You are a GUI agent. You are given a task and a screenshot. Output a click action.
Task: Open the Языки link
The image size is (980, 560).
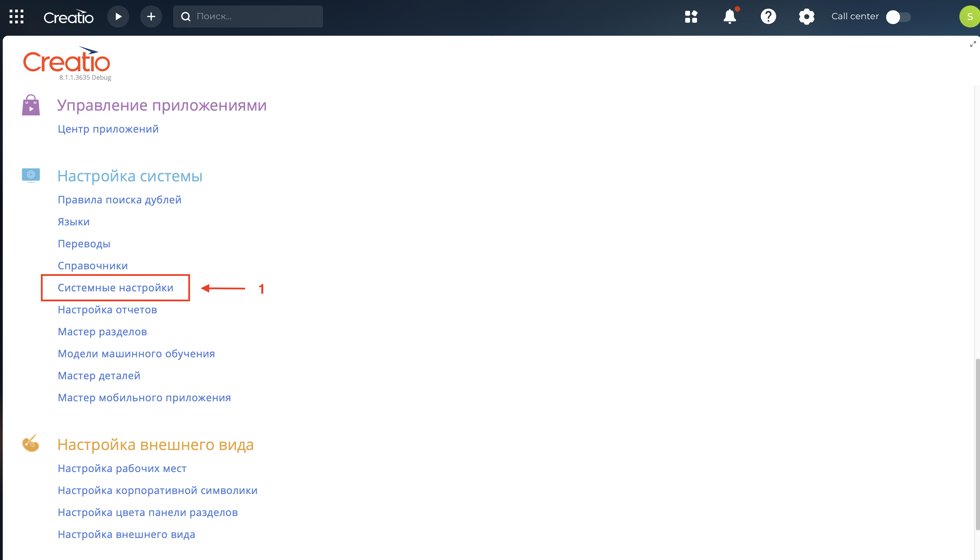pos(74,222)
